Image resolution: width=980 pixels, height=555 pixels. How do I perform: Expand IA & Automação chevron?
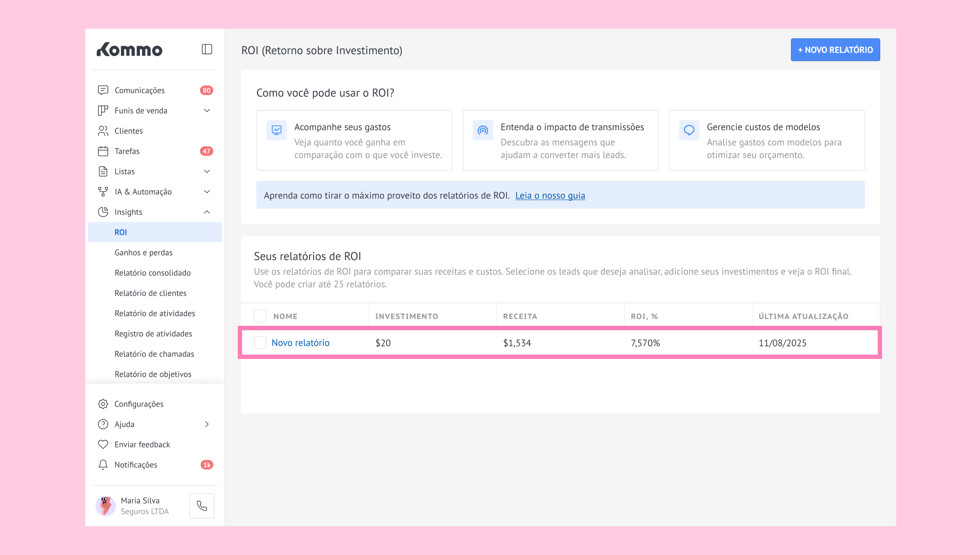[207, 192]
